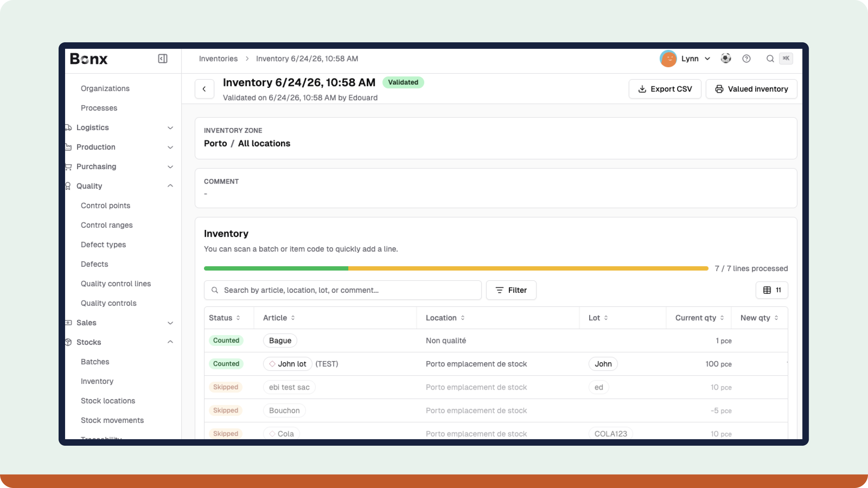Open Inventory under Stocks
This screenshot has height=488, width=868.
(97, 381)
